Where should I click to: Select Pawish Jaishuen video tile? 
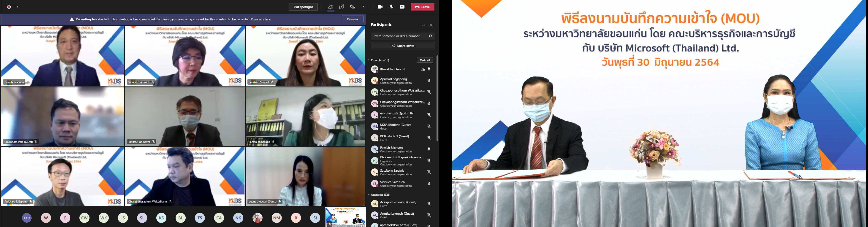point(63,56)
